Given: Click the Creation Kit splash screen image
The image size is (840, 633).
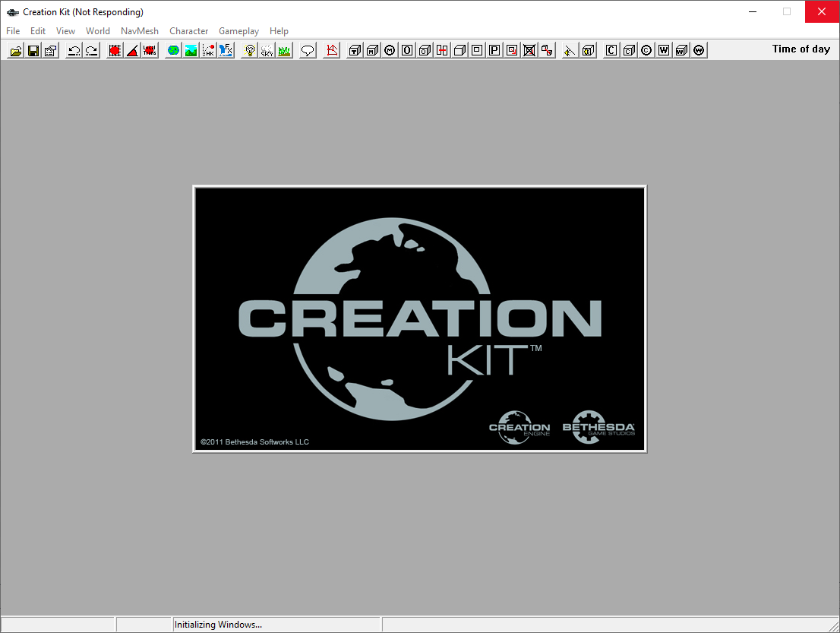Looking at the screenshot, I should [x=419, y=319].
